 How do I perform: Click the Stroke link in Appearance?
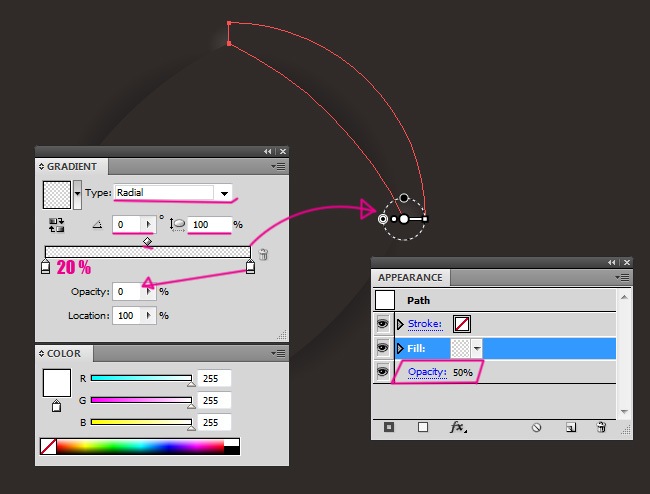pos(425,323)
